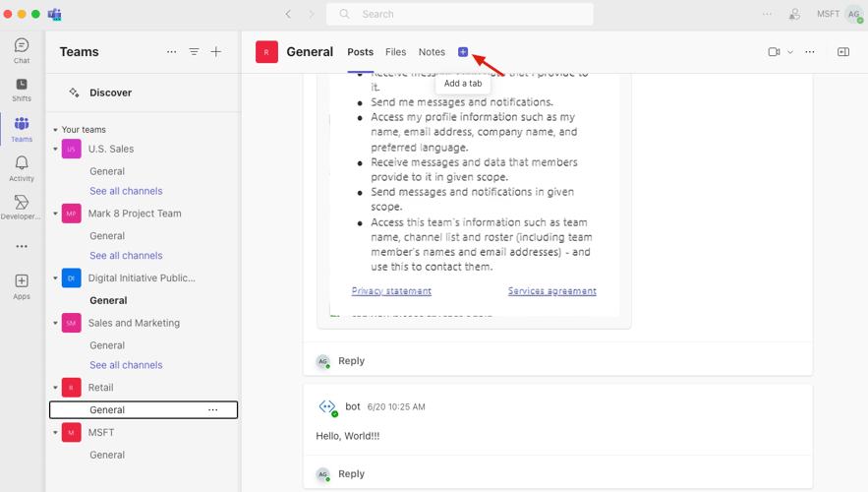This screenshot has width=868, height=492.
Task: Open the Developer Portal app
Action: coord(22,208)
